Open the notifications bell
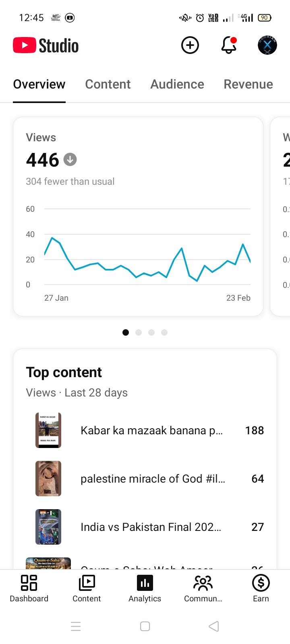Viewport: 290px width, 644px height. (228, 45)
